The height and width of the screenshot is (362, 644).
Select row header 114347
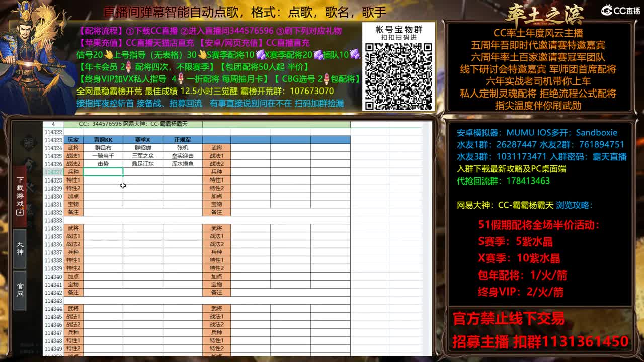pos(53,333)
